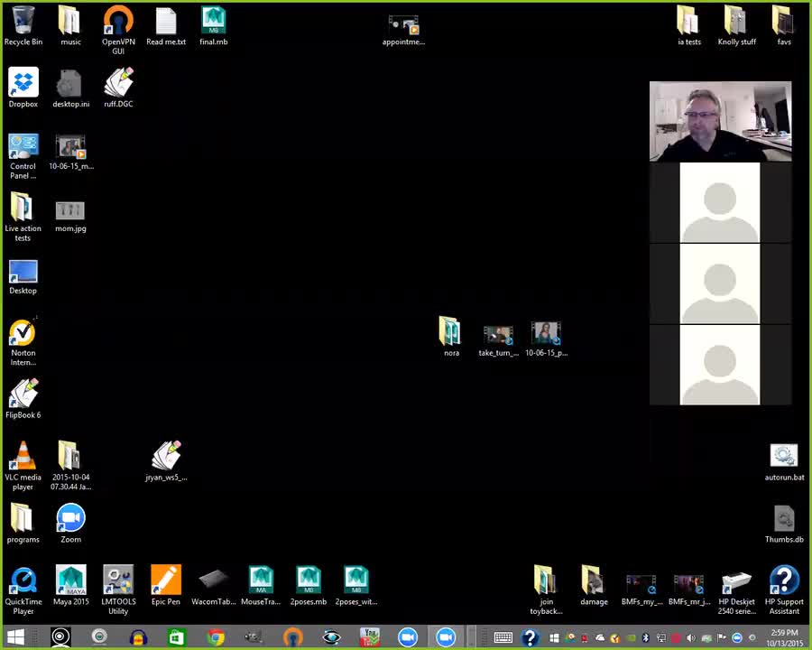Select the final.mb Maya file

click(x=213, y=26)
